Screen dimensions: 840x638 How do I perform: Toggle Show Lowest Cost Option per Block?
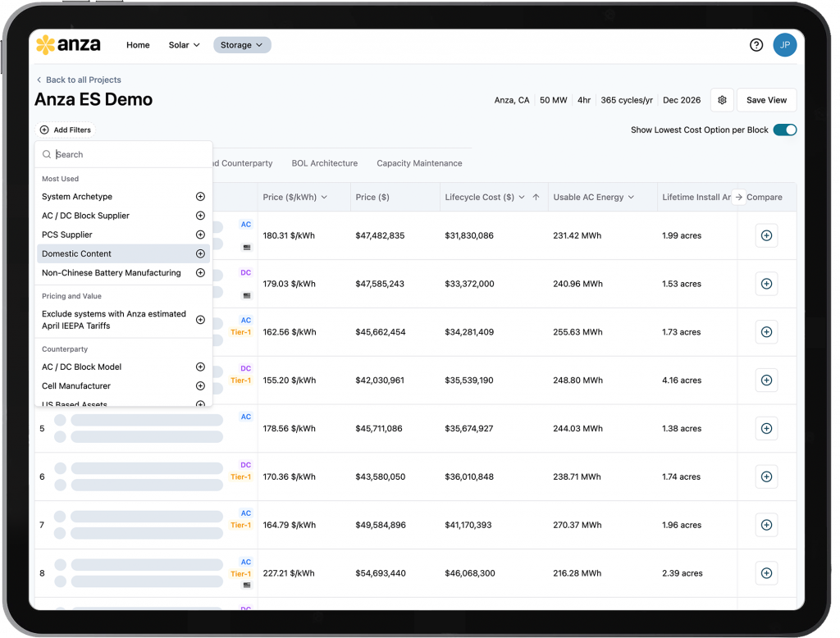coord(785,130)
